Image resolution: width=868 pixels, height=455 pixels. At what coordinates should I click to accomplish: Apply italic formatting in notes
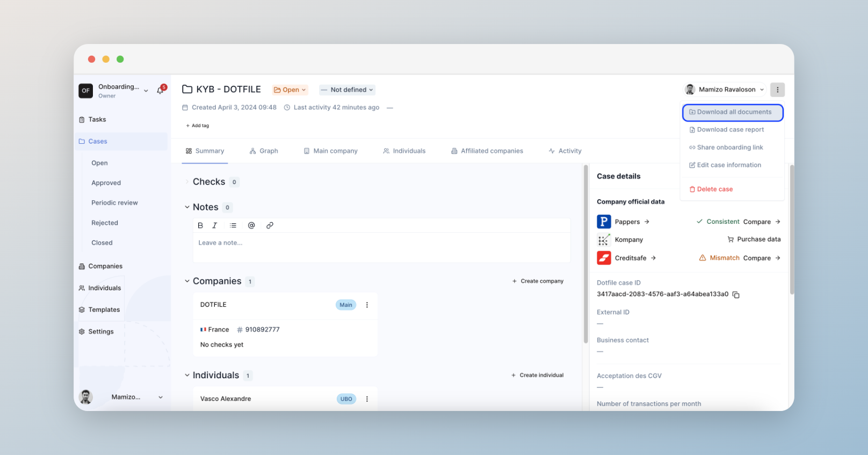coord(215,225)
